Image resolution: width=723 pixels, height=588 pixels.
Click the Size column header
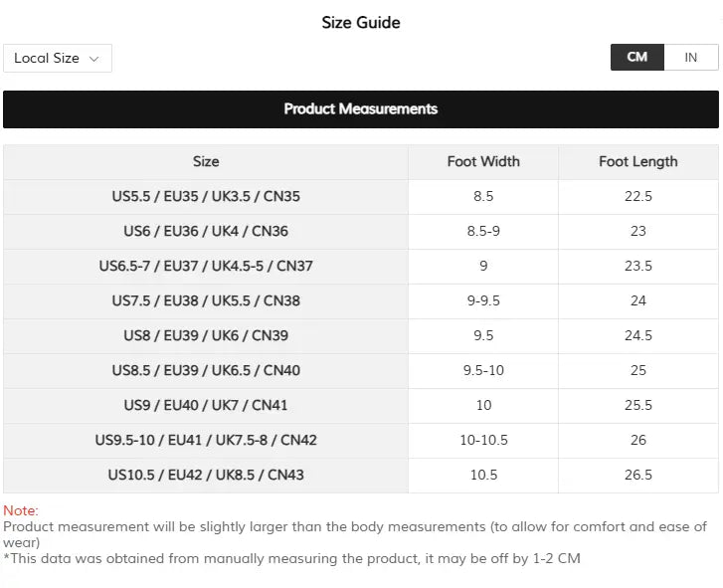pyautogui.click(x=206, y=162)
